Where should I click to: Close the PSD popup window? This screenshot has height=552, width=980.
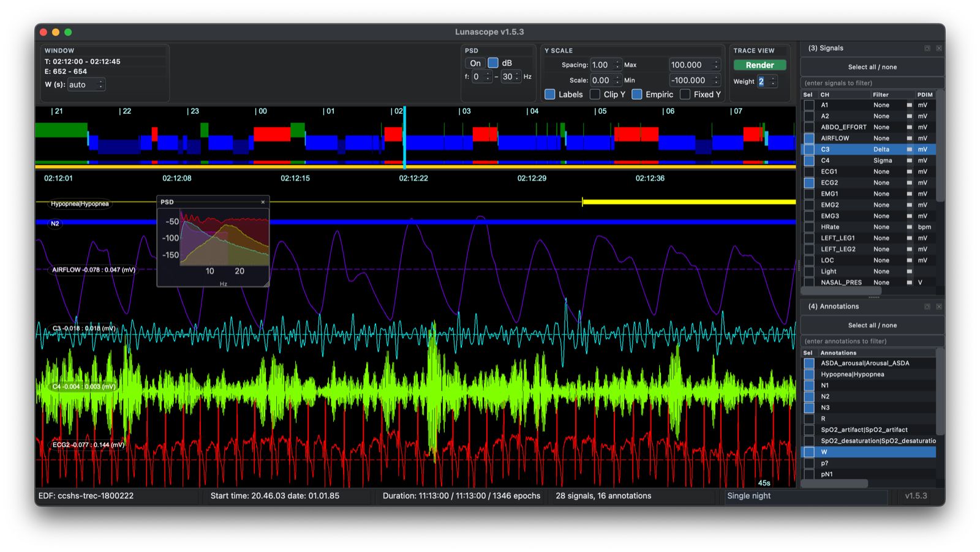pos(263,202)
